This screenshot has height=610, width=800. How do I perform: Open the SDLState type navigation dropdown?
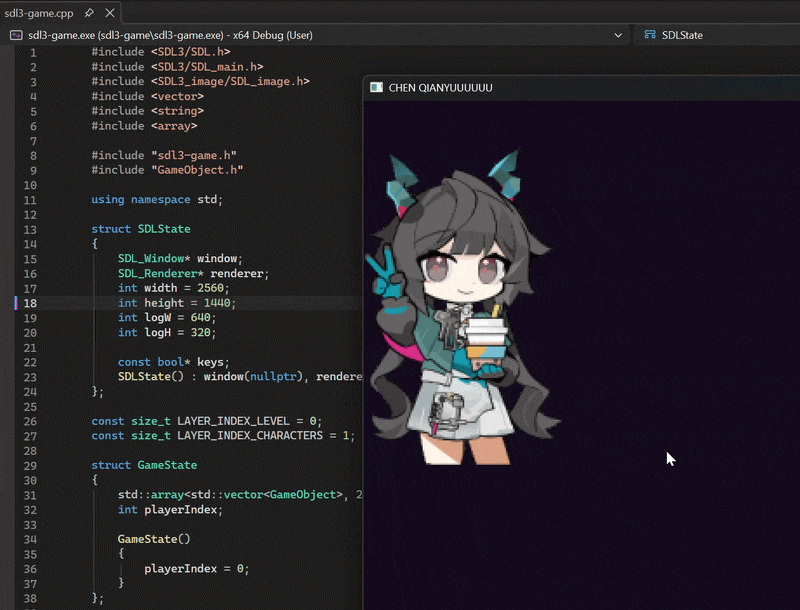click(719, 35)
